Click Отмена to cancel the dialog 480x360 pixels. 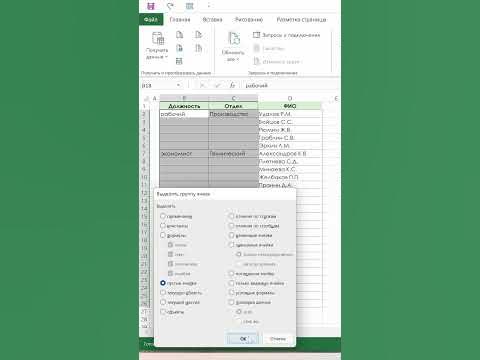(x=278, y=339)
